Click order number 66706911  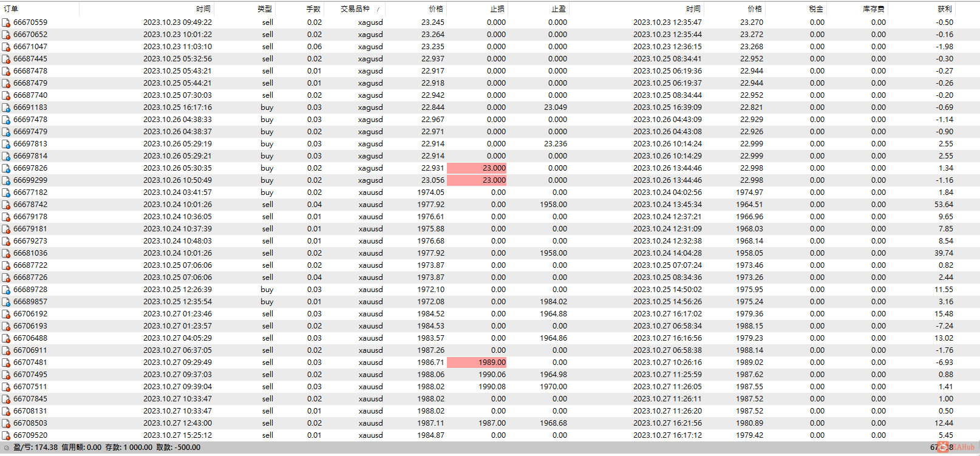pyautogui.click(x=30, y=350)
